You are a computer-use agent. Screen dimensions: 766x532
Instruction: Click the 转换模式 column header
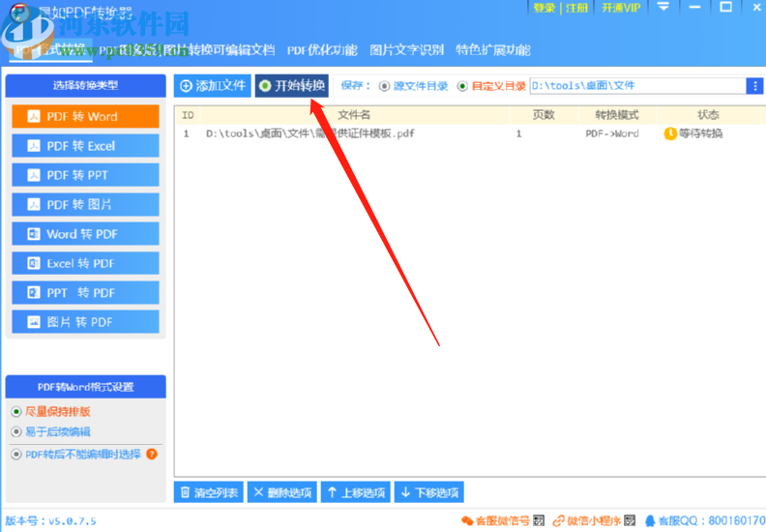coord(617,115)
